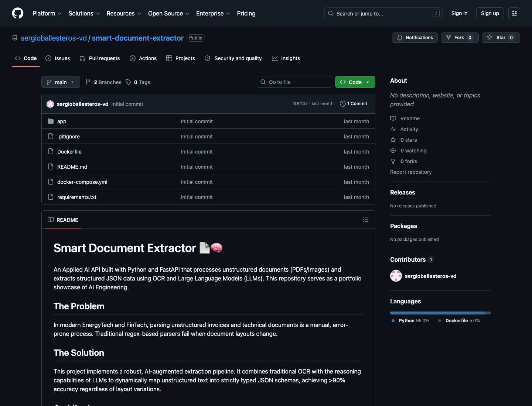Click the 0 watching eye link
The width and height of the screenshot is (532, 406).
point(408,151)
